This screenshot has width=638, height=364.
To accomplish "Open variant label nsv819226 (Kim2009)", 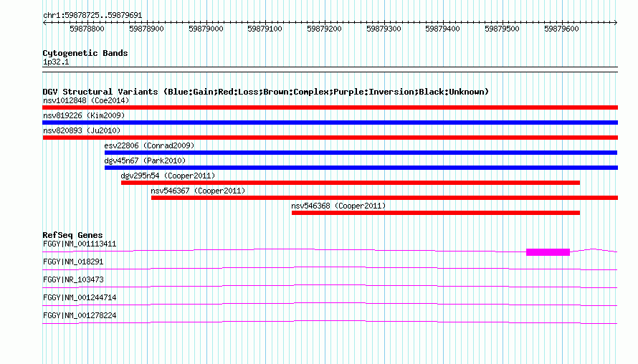I will [84, 115].
